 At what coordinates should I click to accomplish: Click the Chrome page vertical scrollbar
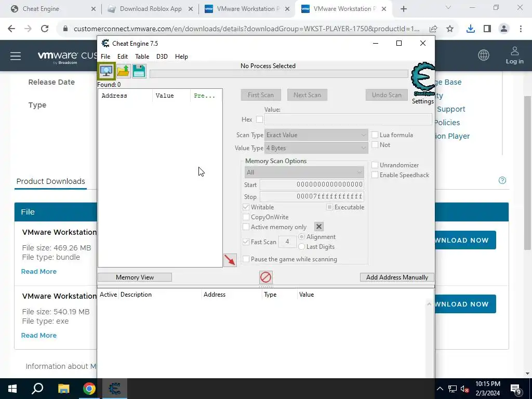click(527, 173)
